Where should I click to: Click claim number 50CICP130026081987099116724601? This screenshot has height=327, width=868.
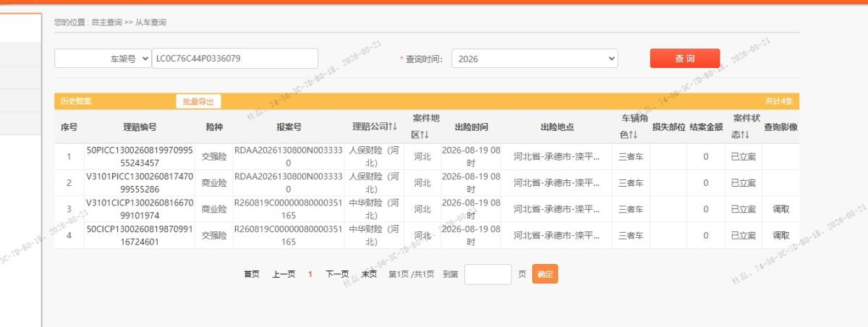[140, 235]
